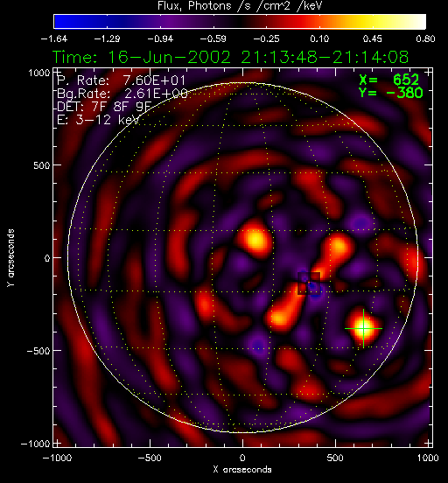448x483 pixels.
Task: Click the Flux, Photons colorbar title
Action: [x=240, y=6]
